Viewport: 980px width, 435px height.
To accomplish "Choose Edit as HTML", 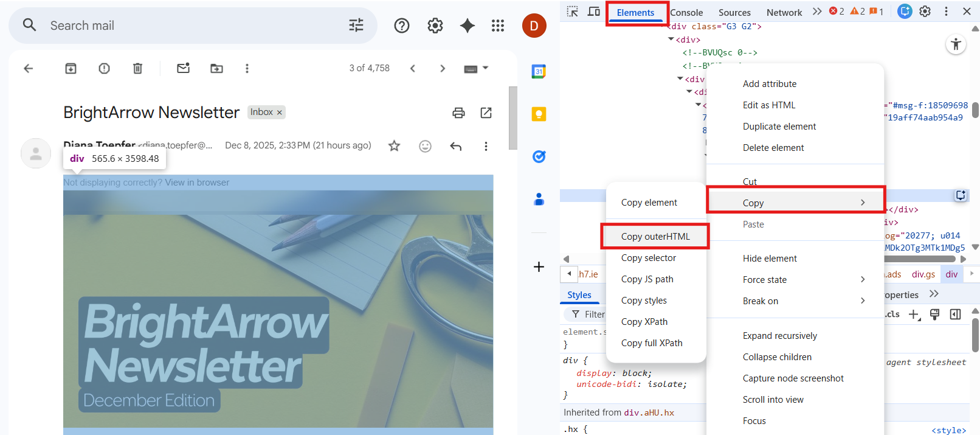I will [795, 105].
